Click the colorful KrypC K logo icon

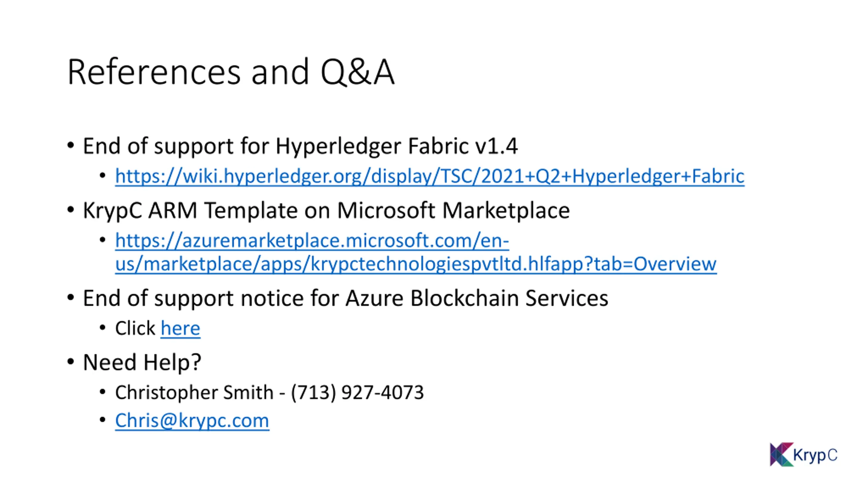point(781,454)
